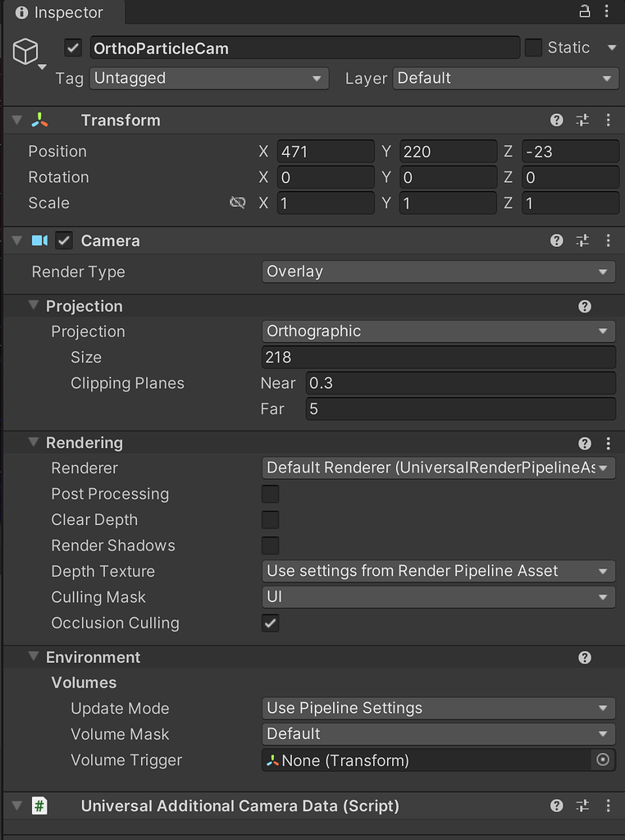This screenshot has width=625, height=840.
Task: Collapse the Projection section triangle
Action: [33, 306]
